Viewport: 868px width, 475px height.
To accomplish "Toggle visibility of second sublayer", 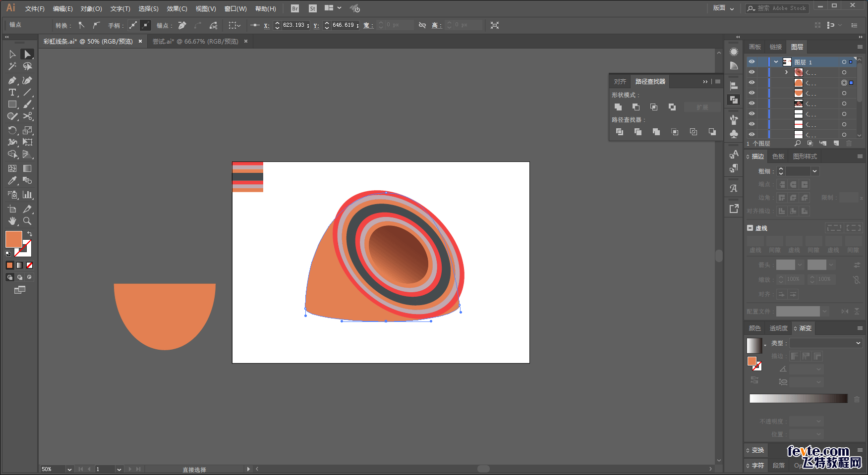I will (x=752, y=83).
